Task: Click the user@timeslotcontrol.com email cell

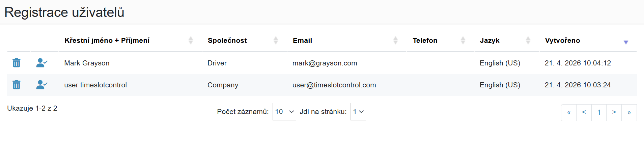Action: (347, 85)
